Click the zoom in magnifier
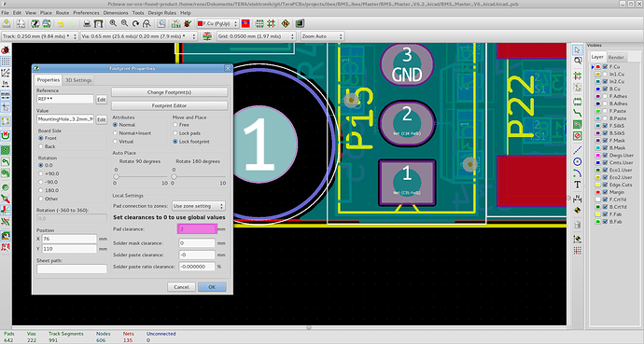Image resolution: width=644 pixels, height=344 pixels. coord(113,24)
